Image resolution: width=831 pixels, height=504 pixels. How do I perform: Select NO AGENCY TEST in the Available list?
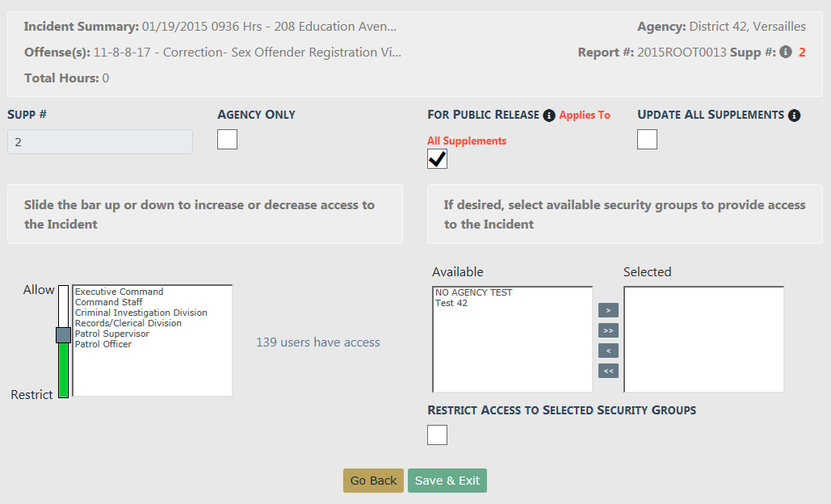tap(474, 292)
